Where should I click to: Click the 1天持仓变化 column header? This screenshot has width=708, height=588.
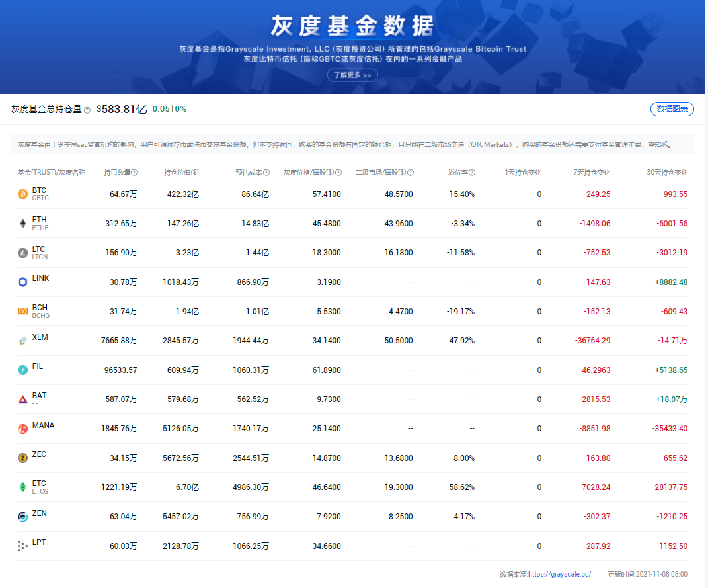[x=523, y=173]
